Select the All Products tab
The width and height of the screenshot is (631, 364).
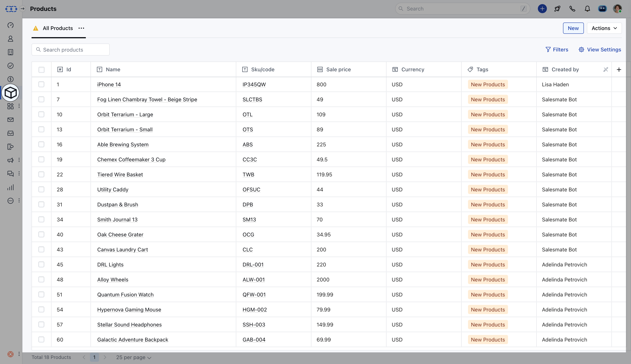(58, 28)
